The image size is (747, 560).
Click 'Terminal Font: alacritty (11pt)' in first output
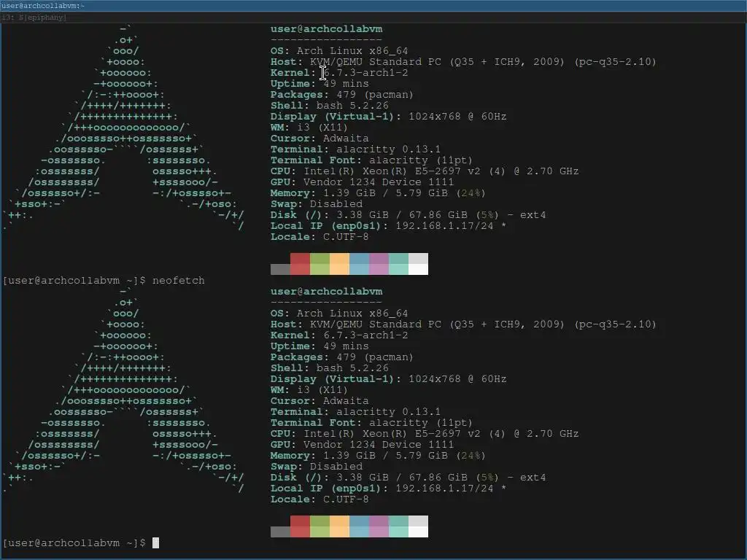371,160
